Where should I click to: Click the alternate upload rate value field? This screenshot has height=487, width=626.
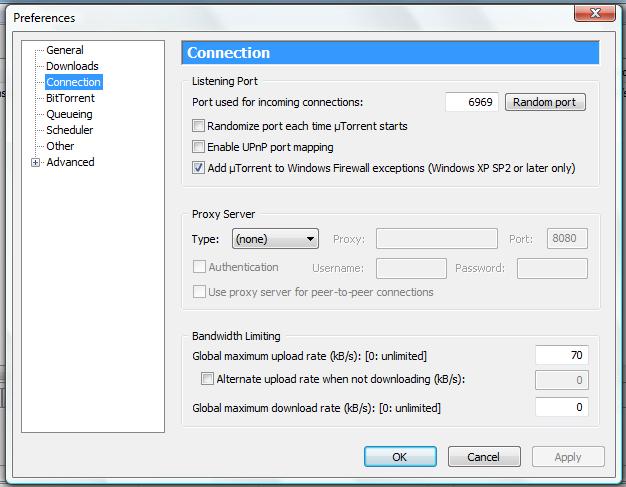(x=561, y=380)
